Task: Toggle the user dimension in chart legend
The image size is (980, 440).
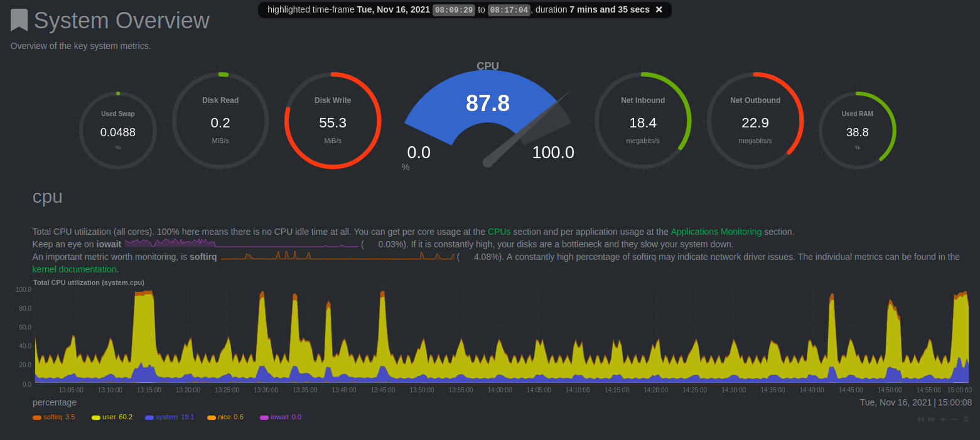Action: [112, 417]
